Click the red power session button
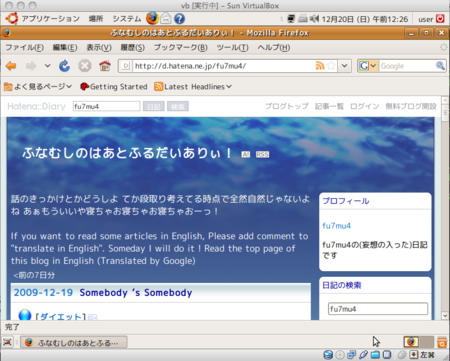450x361 pixels. click(x=440, y=19)
